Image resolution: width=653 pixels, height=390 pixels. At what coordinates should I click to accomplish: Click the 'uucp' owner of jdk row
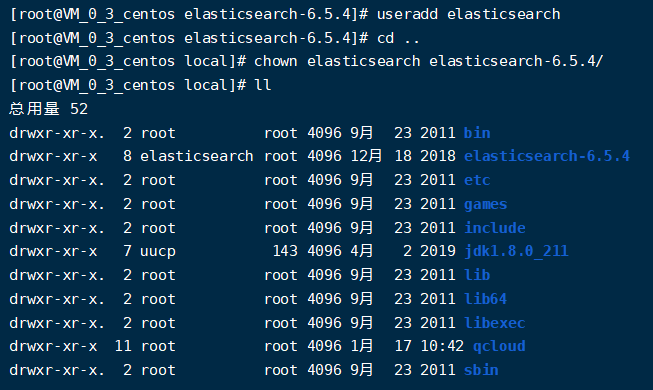tap(158, 251)
